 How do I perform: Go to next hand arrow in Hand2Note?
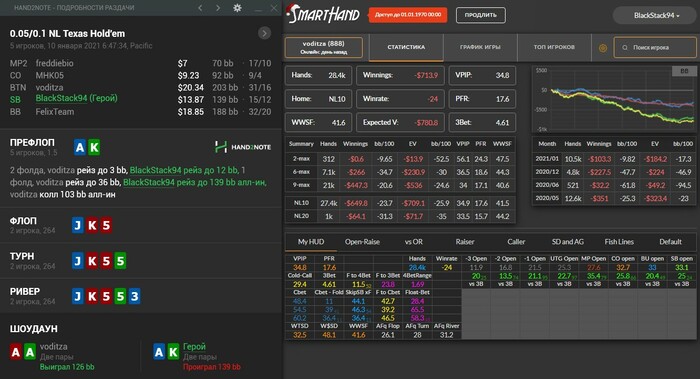pos(218,8)
